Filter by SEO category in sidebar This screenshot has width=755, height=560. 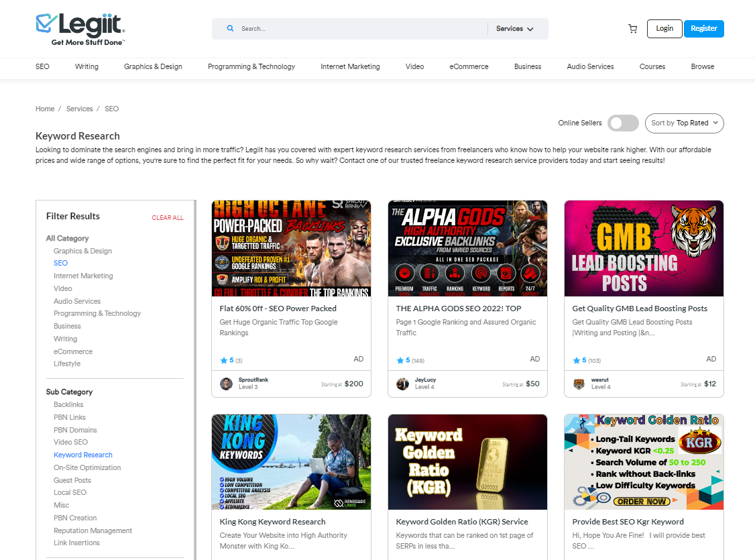(x=60, y=263)
